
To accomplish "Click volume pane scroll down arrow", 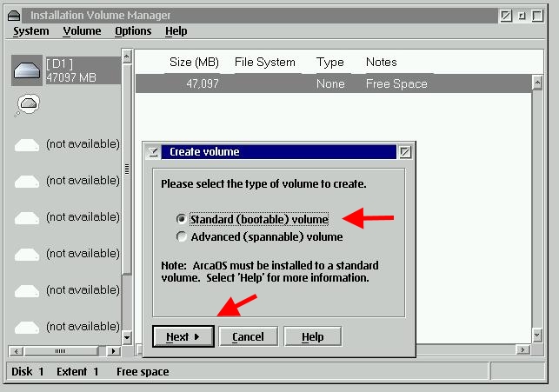I will pos(537,335).
